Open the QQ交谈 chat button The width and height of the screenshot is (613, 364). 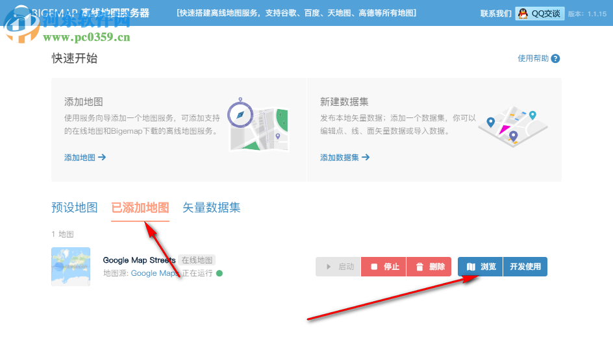(x=540, y=14)
